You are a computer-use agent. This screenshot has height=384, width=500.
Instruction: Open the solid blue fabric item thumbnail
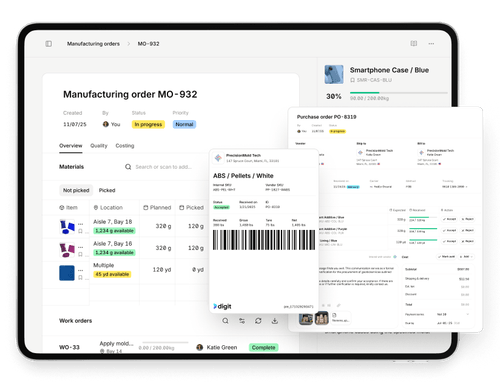click(x=67, y=273)
